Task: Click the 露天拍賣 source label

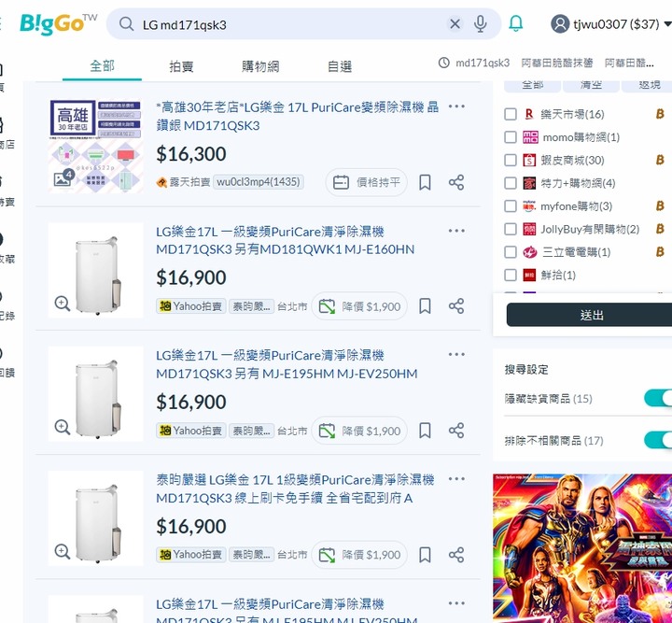Action: 184,182
